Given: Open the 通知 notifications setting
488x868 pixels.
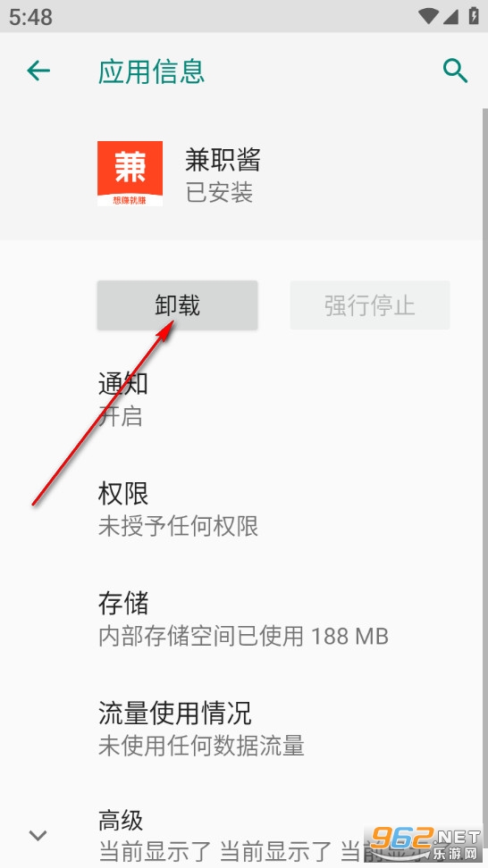Looking at the screenshot, I should [x=244, y=399].
